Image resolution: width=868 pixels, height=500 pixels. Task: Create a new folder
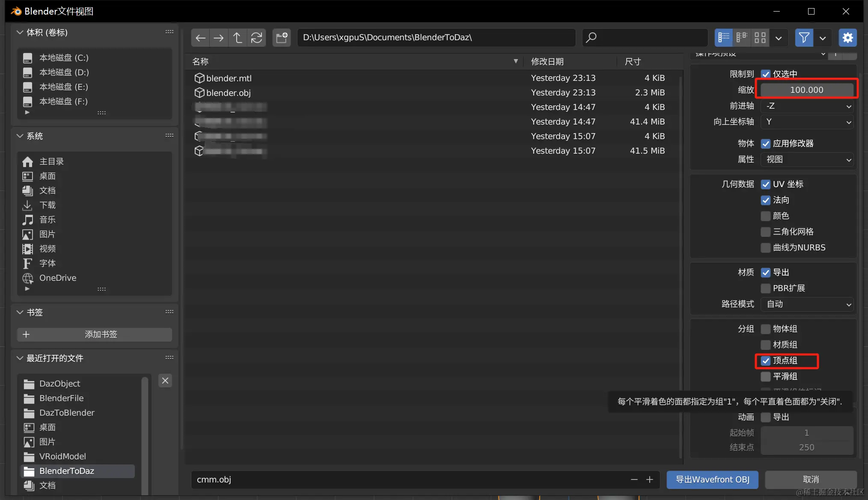pyautogui.click(x=282, y=38)
